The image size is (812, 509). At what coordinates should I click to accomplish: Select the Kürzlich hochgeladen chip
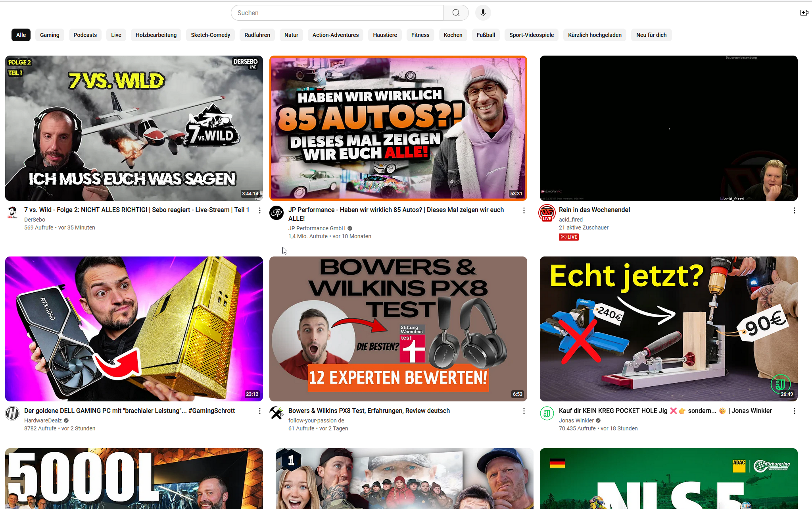pos(594,35)
